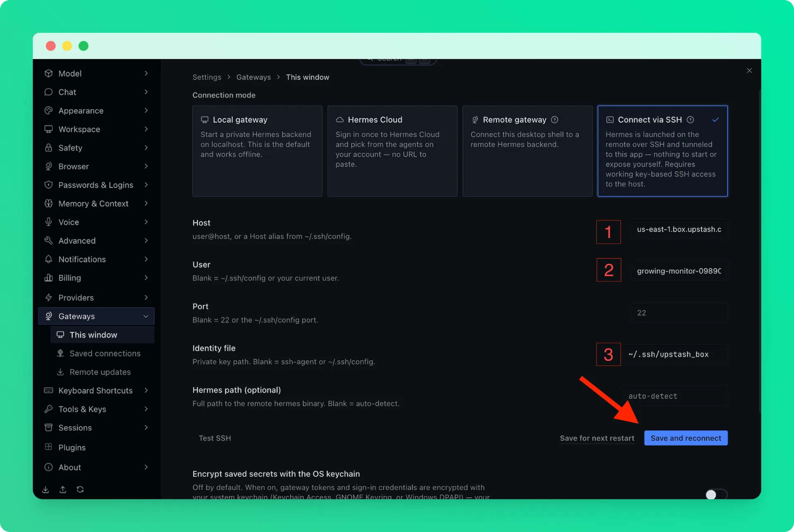The image size is (794, 532).
Task: Click Save for next restart
Action: (597, 438)
